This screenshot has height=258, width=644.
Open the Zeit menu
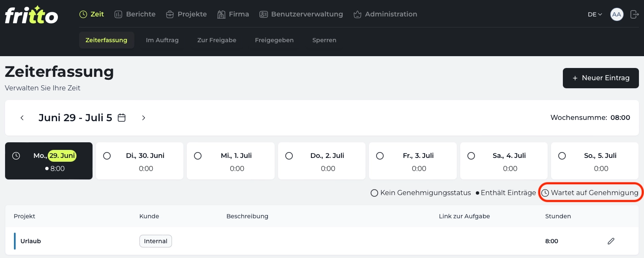(x=92, y=14)
